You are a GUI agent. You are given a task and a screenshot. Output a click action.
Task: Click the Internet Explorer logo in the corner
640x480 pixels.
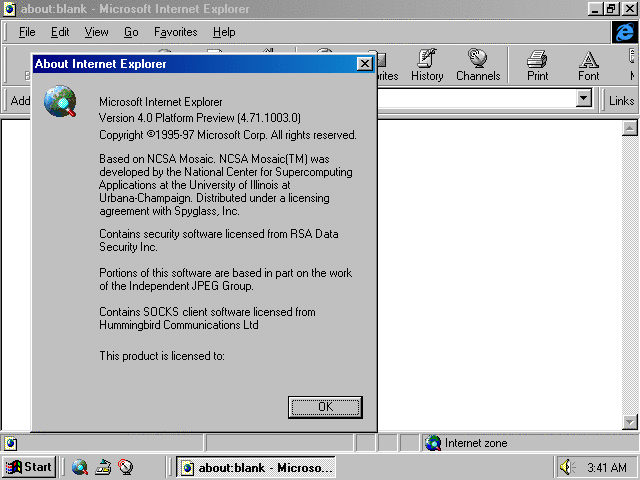(624, 32)
